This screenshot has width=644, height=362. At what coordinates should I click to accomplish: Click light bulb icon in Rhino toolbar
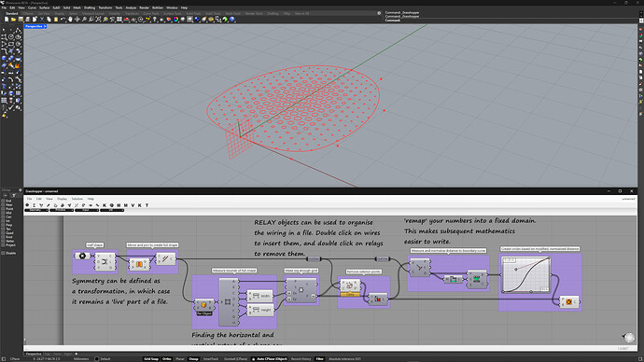pyautogui.click(x=155, y=20)
